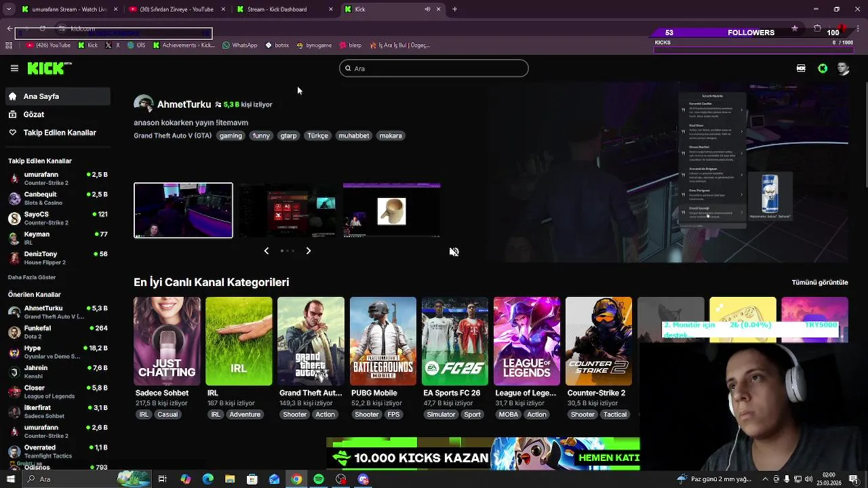Open Hype recommended channel
Screen dimensions: 868x488
coord(58,352)
